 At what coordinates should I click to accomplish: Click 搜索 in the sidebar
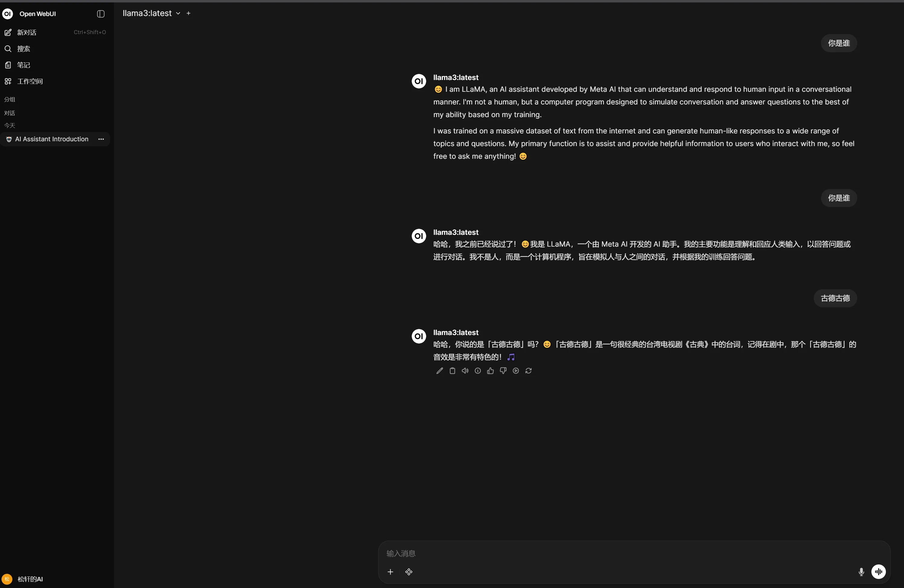tap(23, 49)
